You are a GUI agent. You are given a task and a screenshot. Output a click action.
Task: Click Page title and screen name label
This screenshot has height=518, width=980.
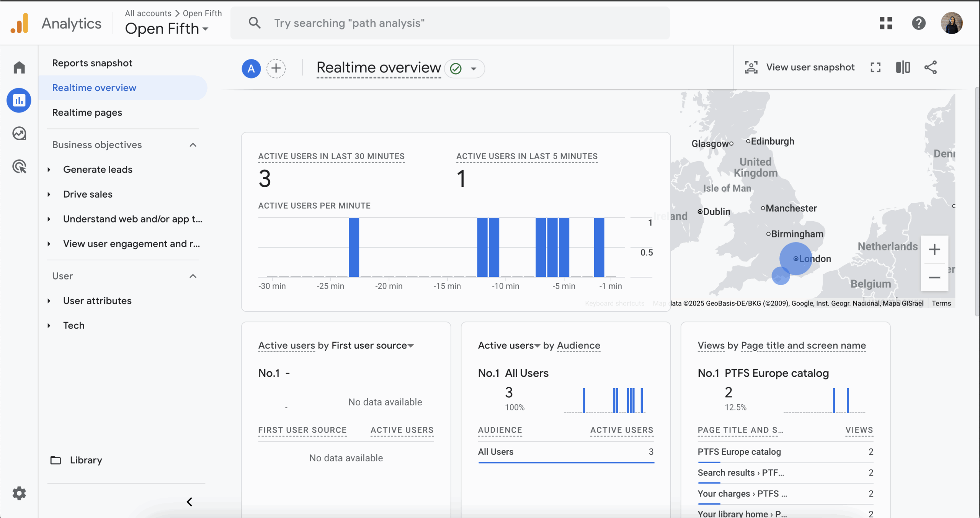point(803,346)
